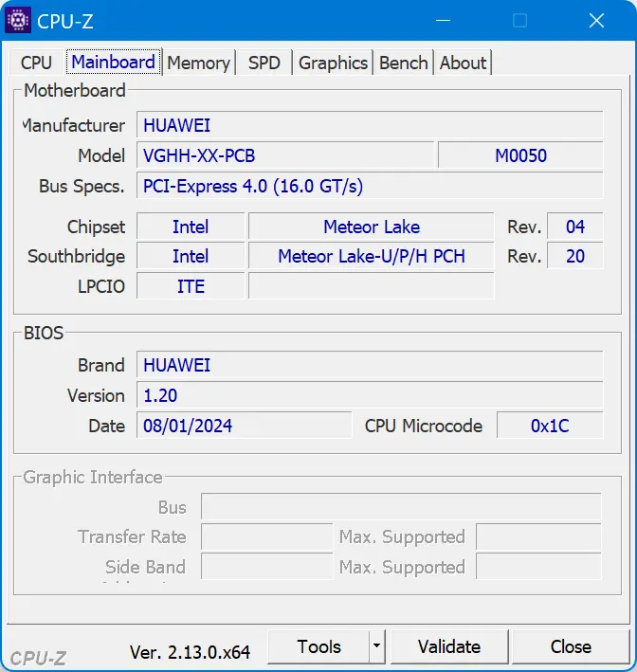Select the Mainboard tab
Image resolution: width=637 pixels, height=672 pixels.
point(113,63)
